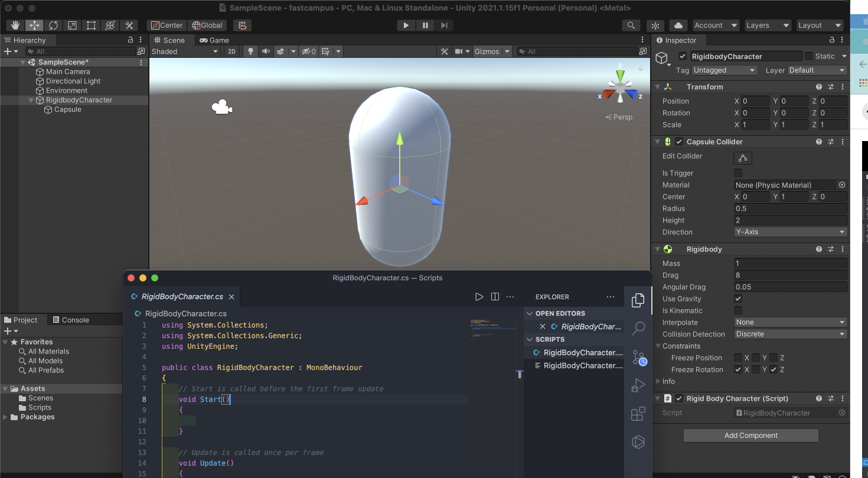This screenshot has height=478, width=868.
Task: Toggle Freeze Rotation Z checkbox
Action: (x=774, y=369)
